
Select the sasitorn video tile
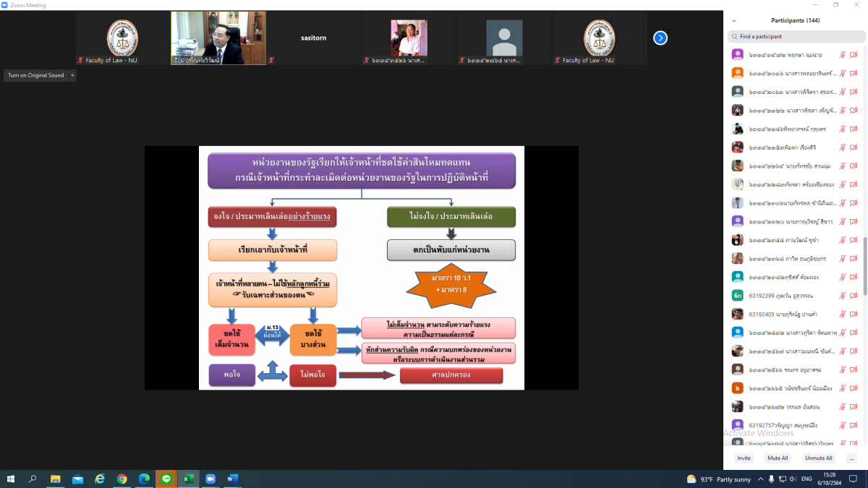coord(313,38)
